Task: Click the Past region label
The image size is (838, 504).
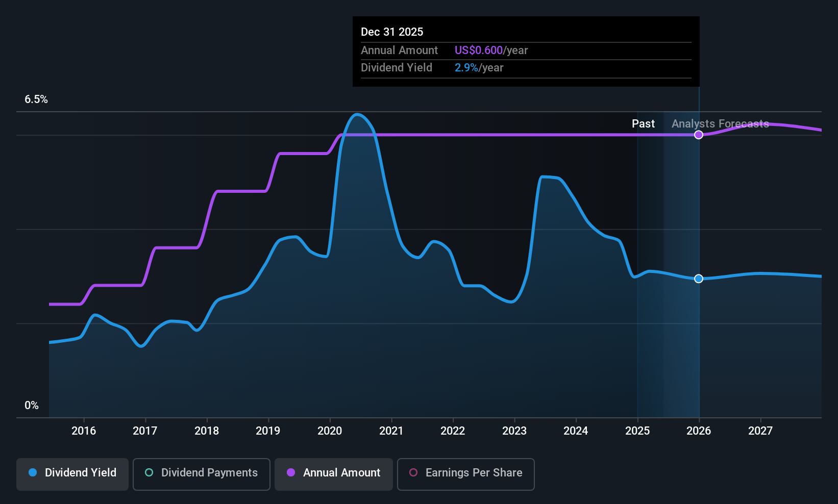Action: pyautogui.click(x=643, y=124)
